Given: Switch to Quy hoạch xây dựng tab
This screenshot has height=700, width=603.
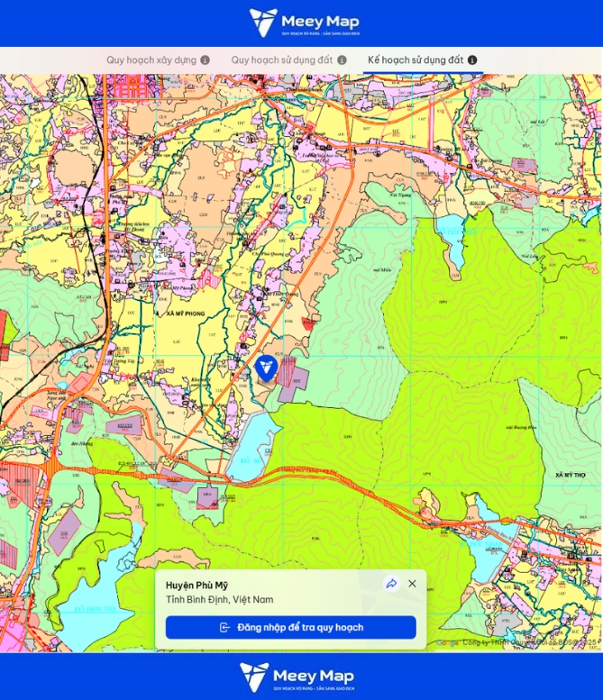Looking at the screenshot, I should point(151,60).
